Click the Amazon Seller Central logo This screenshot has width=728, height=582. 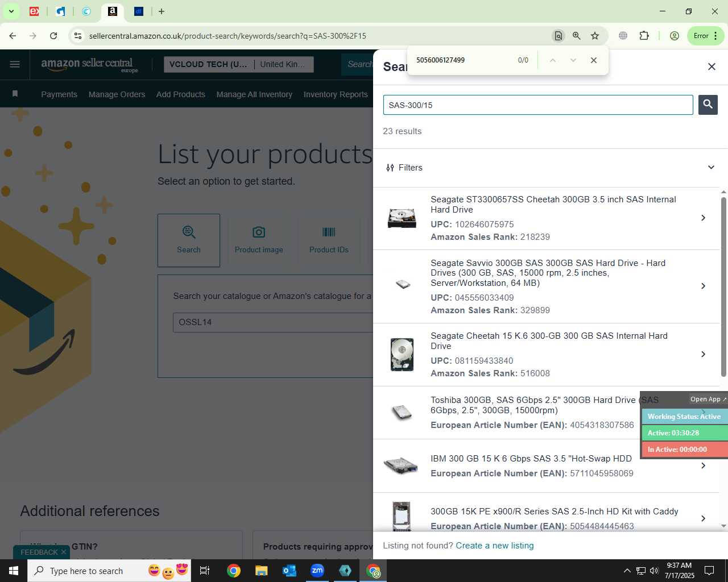click(x=89, y=64)
